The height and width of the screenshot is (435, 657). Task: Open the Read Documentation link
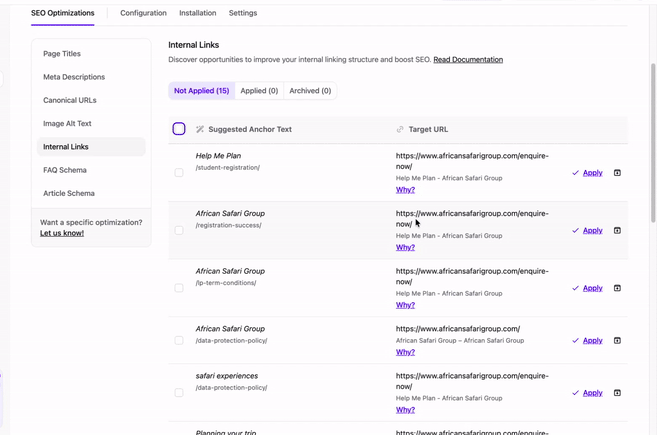(468, 60)
